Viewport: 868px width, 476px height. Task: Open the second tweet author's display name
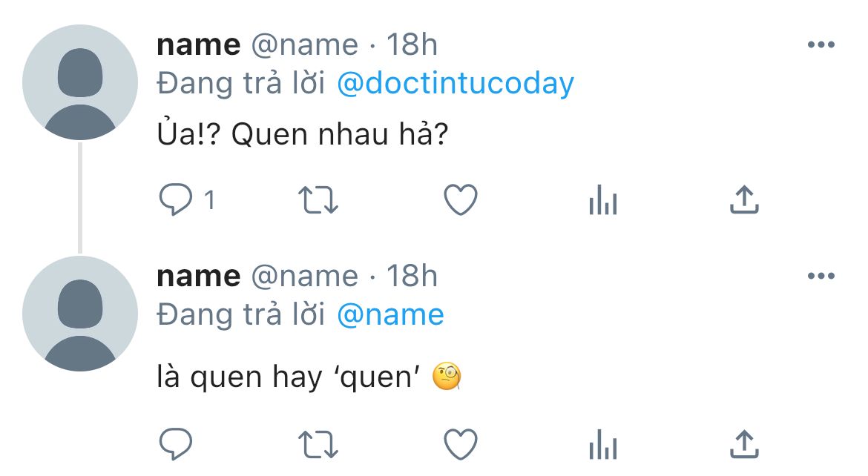point(198,277)
